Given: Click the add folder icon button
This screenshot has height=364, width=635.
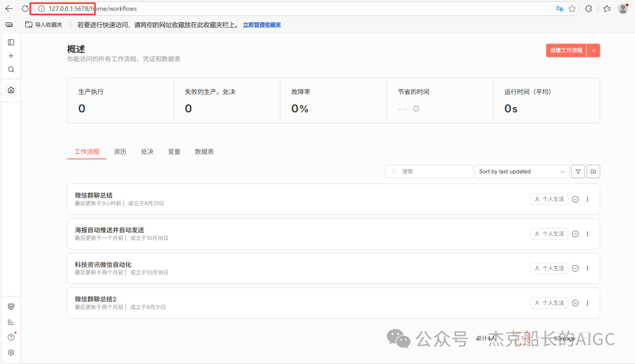Looking at the screenshot, I should (x=593, y=172).
